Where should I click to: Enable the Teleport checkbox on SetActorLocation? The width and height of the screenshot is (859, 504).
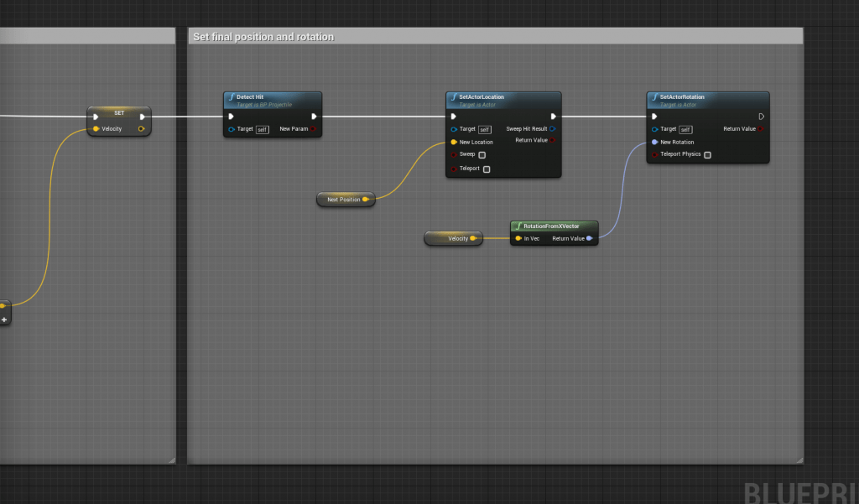point(486,169)
